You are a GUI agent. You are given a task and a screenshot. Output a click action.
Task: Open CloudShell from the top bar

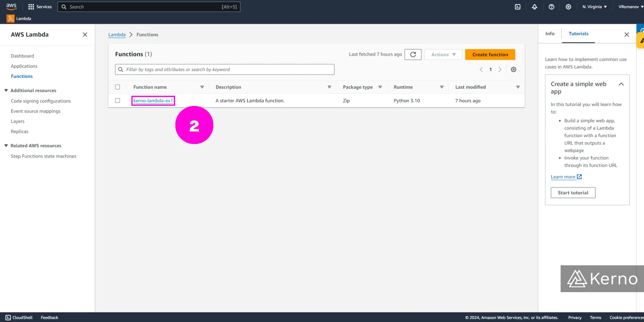pos(518,7)
